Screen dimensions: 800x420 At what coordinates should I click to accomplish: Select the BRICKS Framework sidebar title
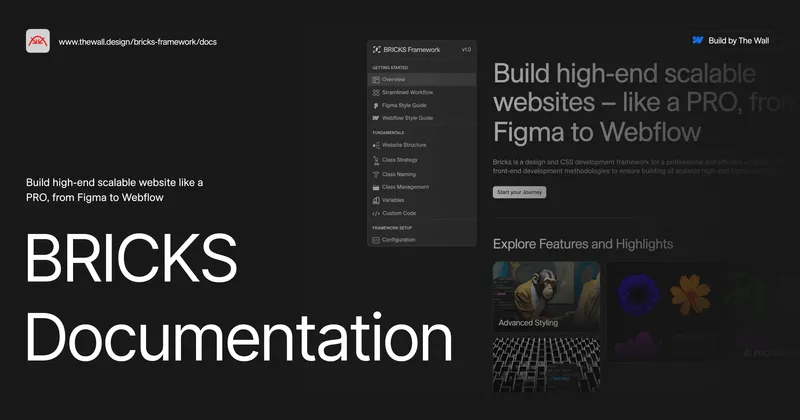(412, 50)
